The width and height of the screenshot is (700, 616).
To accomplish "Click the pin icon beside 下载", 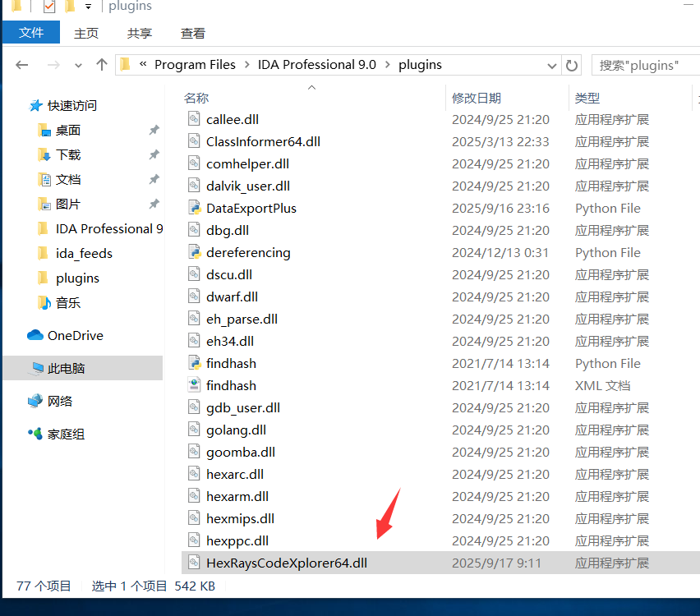I will tap(154, 155).
